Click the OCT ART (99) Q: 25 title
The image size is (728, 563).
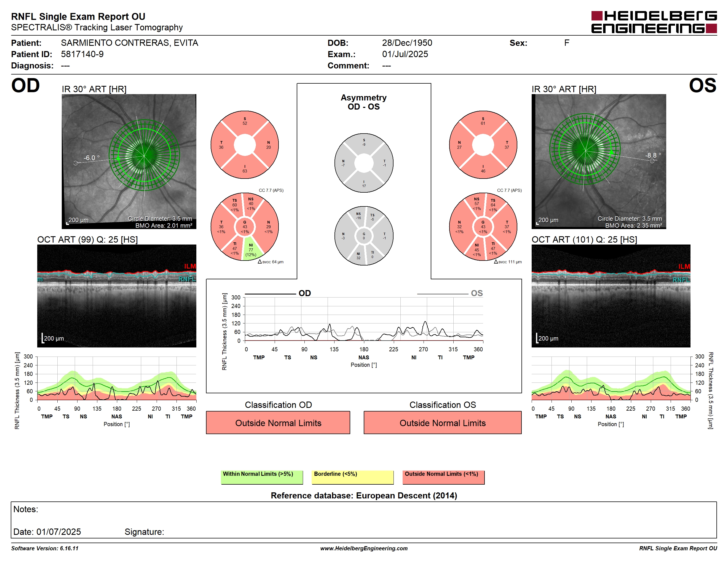87,240
